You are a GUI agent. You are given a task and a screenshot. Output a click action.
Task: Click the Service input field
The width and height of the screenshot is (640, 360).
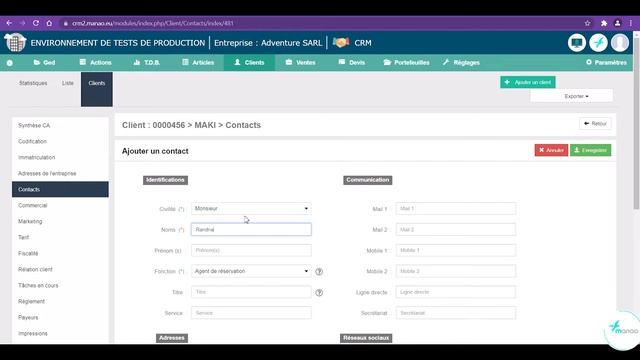[x=251, y=313]
